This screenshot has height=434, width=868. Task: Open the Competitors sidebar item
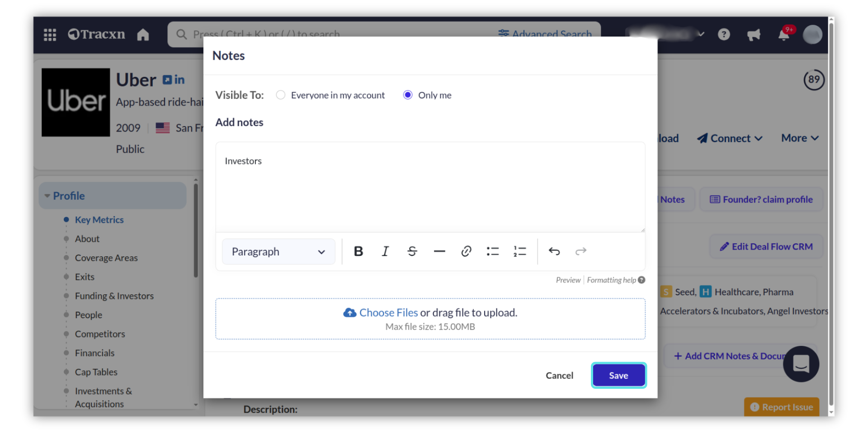point(100,334)
